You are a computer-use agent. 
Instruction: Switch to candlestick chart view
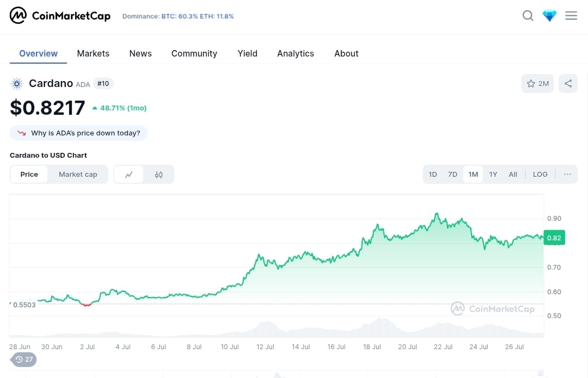[x=158, y=175]
